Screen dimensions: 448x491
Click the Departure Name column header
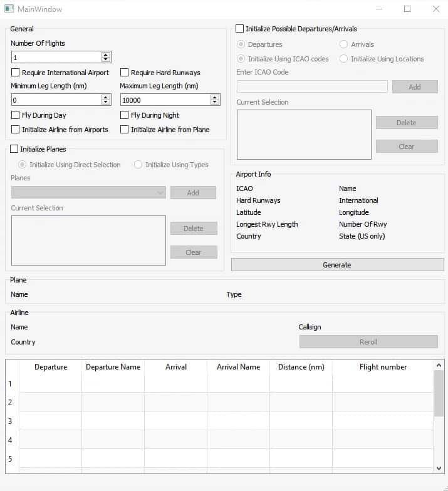(x=113, y=367)
